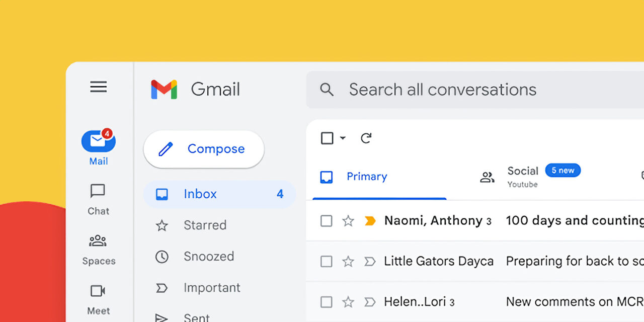
Task: Click the Search all conversations field
Action: 443,90
